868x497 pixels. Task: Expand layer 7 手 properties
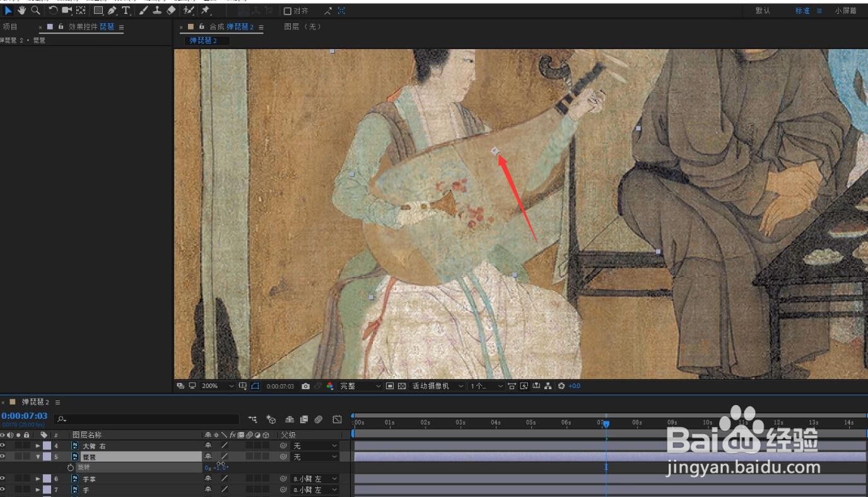coord(38,489)
